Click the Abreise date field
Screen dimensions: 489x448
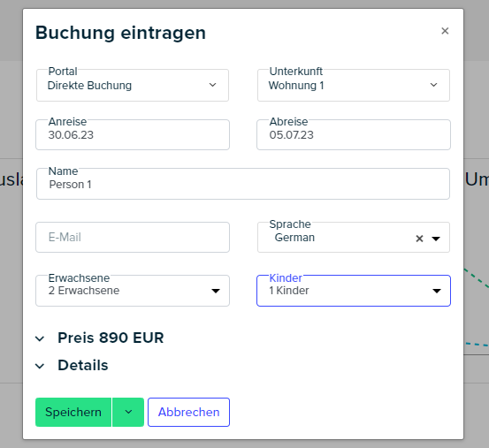354,135
